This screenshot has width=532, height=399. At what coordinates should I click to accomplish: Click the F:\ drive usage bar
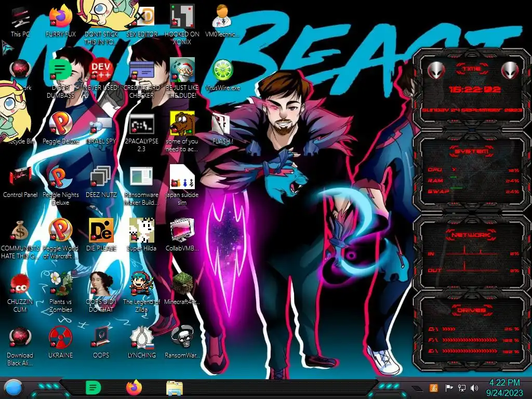474,340
